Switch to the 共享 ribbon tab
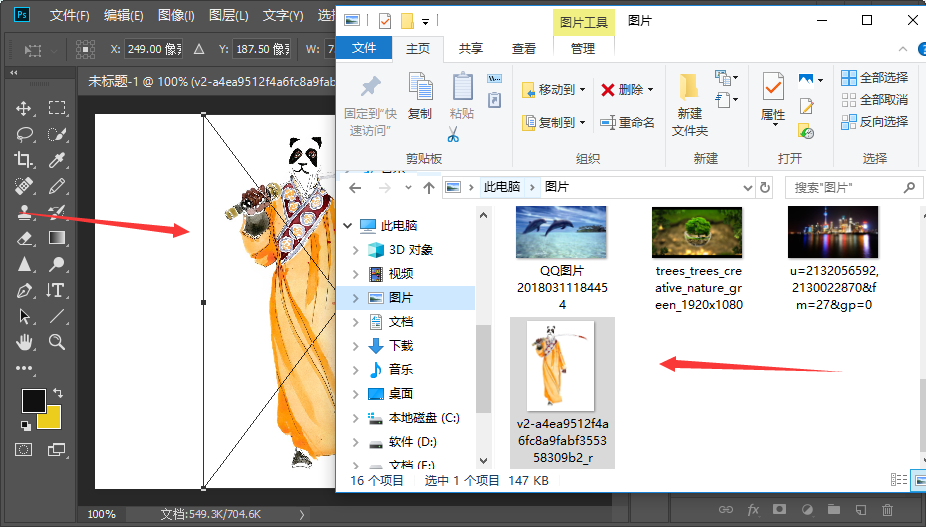 (471, 48)
